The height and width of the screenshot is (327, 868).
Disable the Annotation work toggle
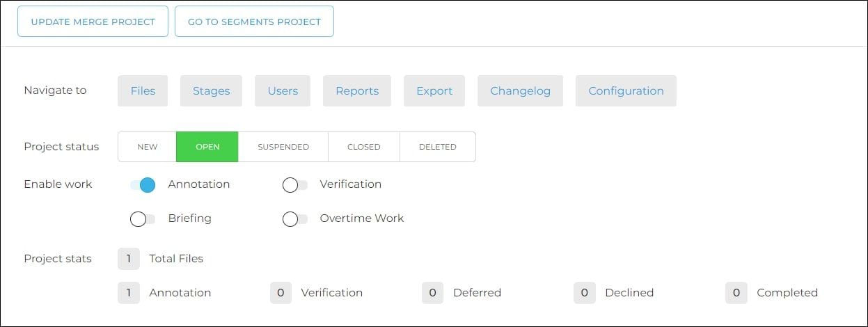[143, 185]
